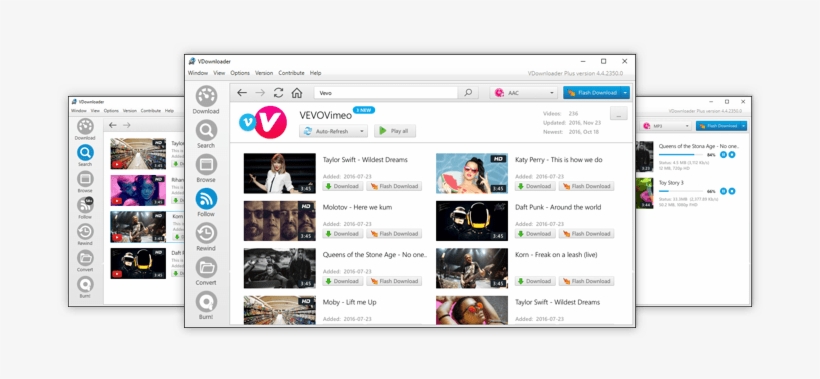Expand the arrow beside the top Flash Download button

(x=625, y=93)
